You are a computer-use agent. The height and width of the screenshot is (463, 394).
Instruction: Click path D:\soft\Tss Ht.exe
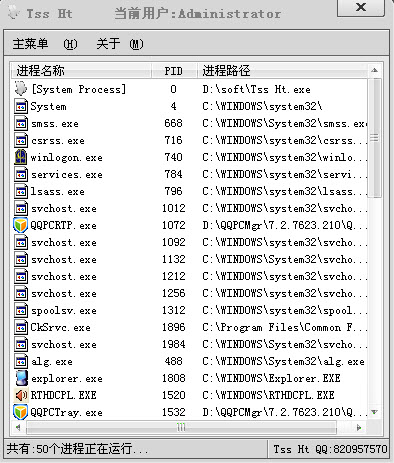(256, 89)
